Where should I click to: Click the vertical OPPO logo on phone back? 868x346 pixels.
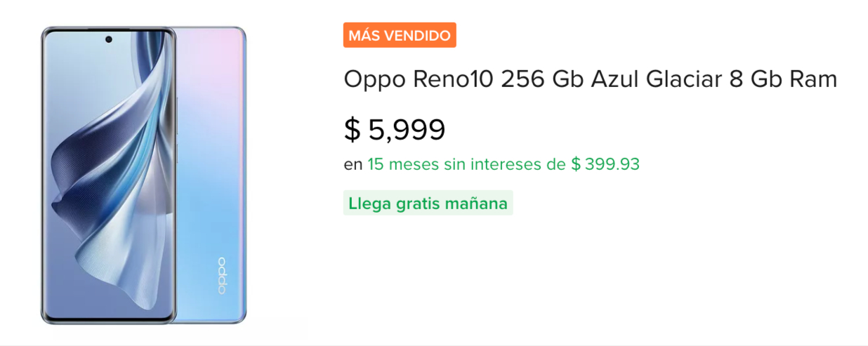tap(222, 276)
